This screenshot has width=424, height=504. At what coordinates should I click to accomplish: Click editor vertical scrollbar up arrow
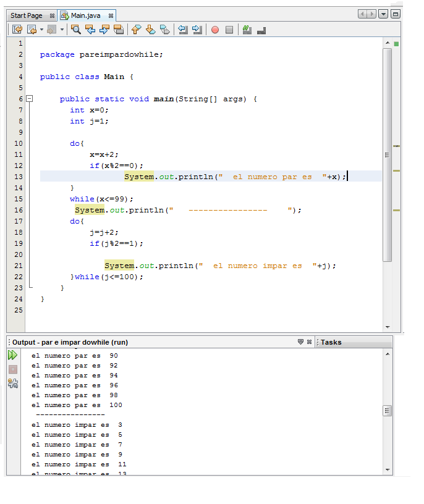388,43
